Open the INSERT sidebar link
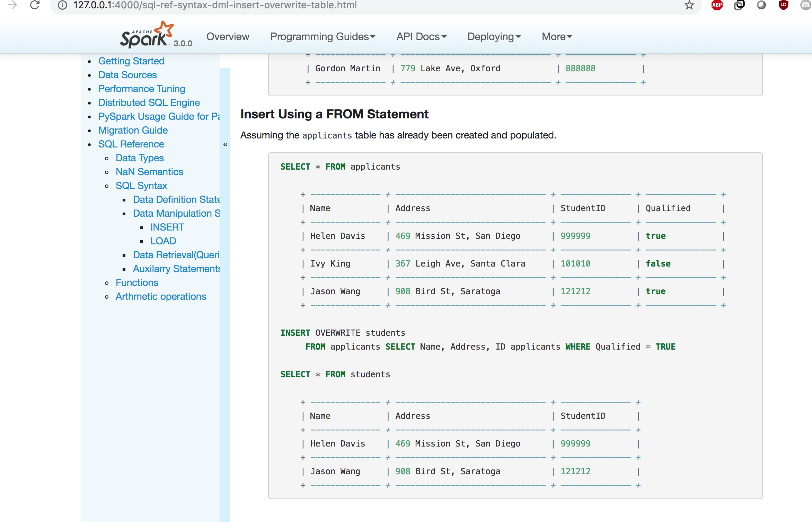The image size is (812, 522). [167, 227]
